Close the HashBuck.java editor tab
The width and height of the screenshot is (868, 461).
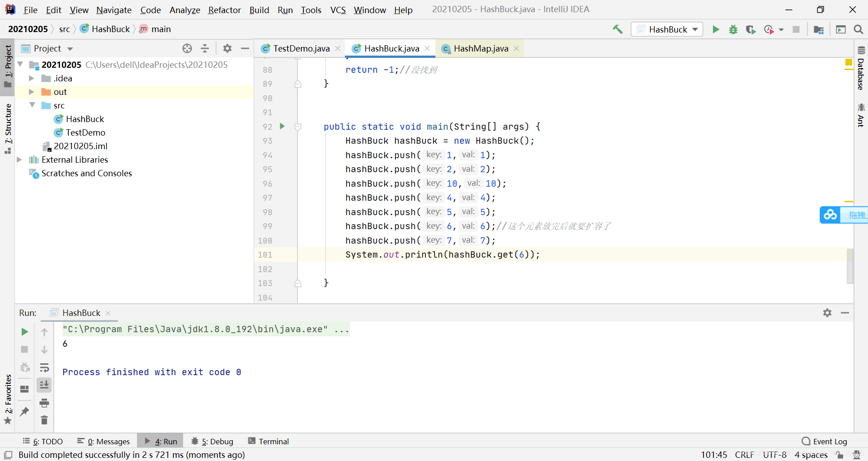[x=427, y=48]
